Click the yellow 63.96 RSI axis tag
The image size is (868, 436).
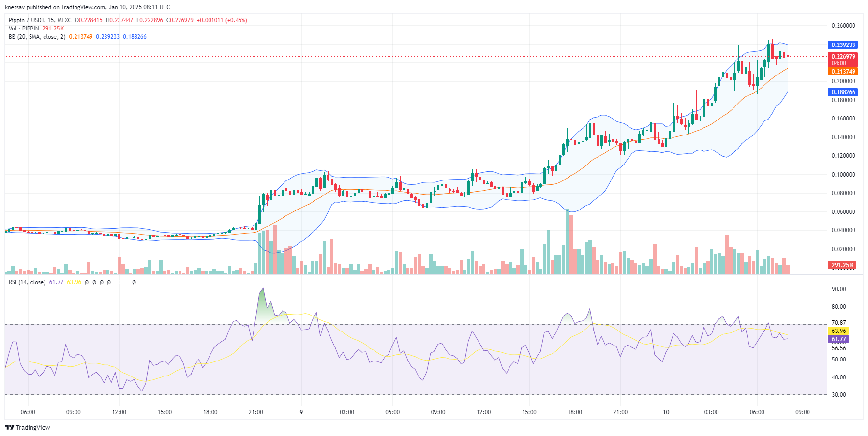point(838,331)
